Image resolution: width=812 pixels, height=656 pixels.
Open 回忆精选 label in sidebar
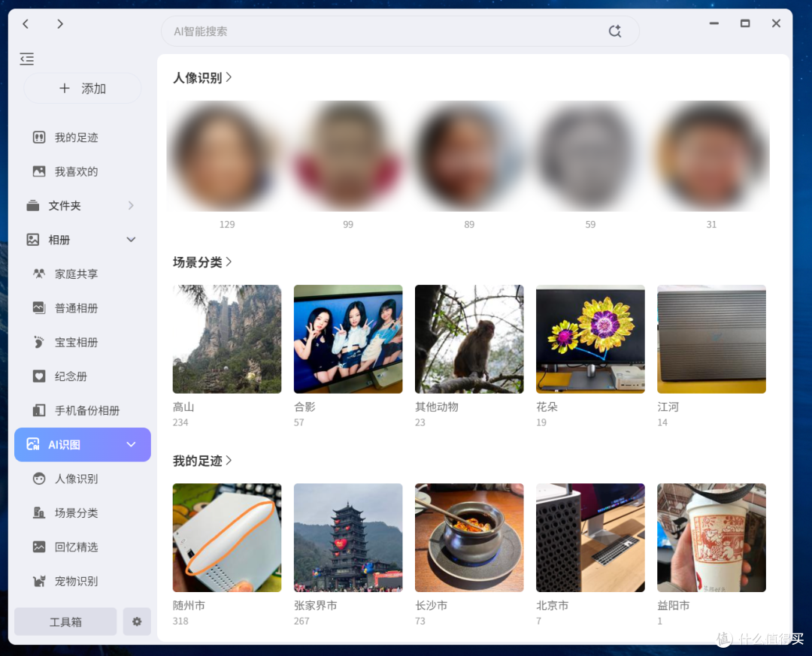[76, 547]
